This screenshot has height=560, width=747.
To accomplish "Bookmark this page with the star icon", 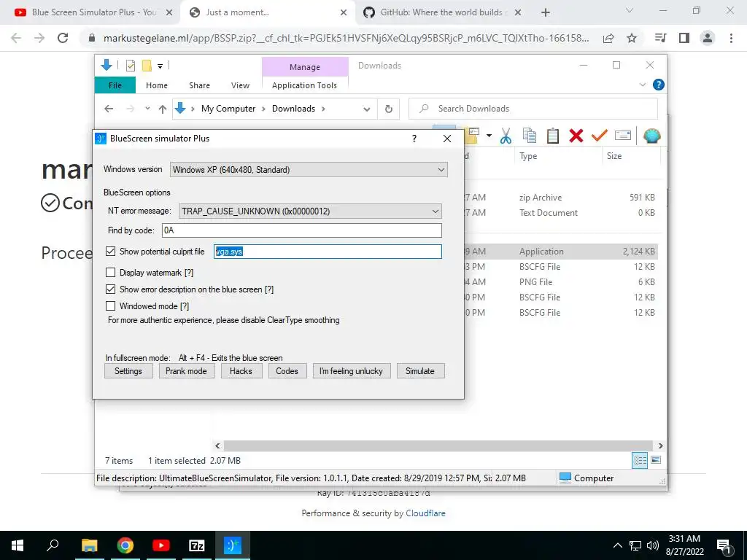I will point(632,38).
